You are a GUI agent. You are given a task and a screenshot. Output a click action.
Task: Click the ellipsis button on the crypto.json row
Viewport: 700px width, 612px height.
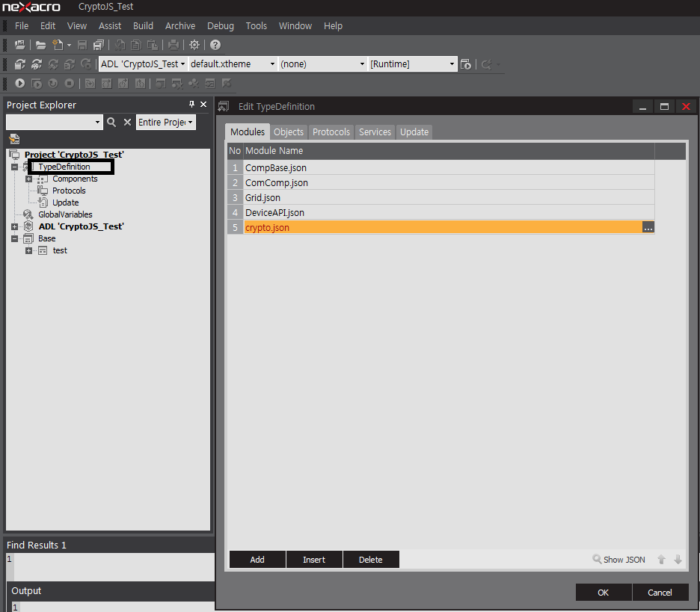pos(648,227)
